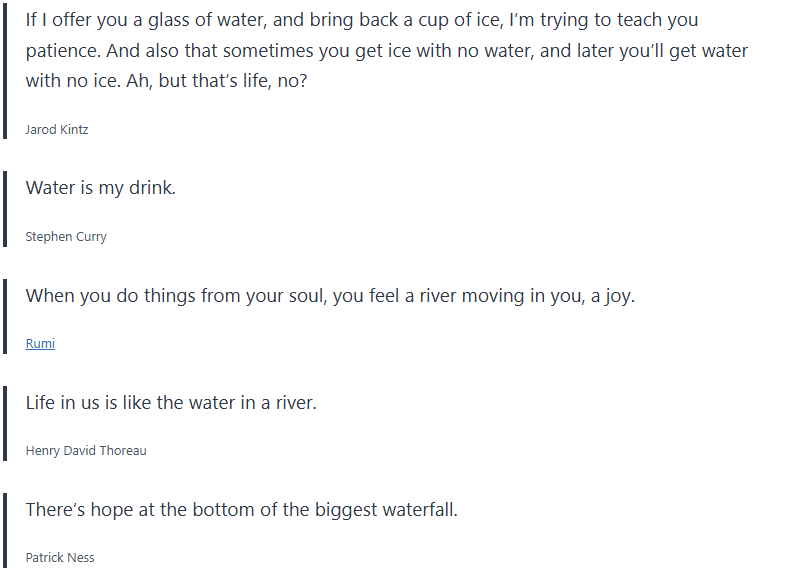Click the word "waterfall" in the last quote
The height and width of the screenshot is (573, 809).
[418, 510]
